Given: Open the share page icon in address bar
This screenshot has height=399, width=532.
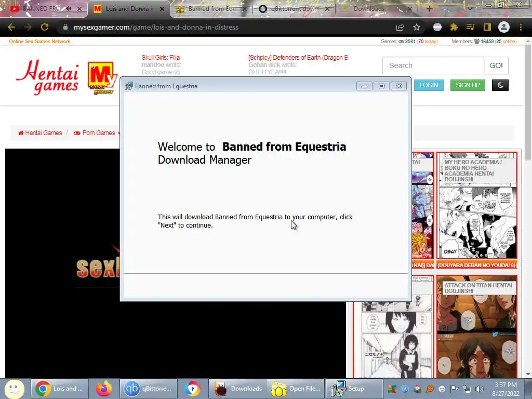Looking at the screenshot, I should tap(400, 27).
